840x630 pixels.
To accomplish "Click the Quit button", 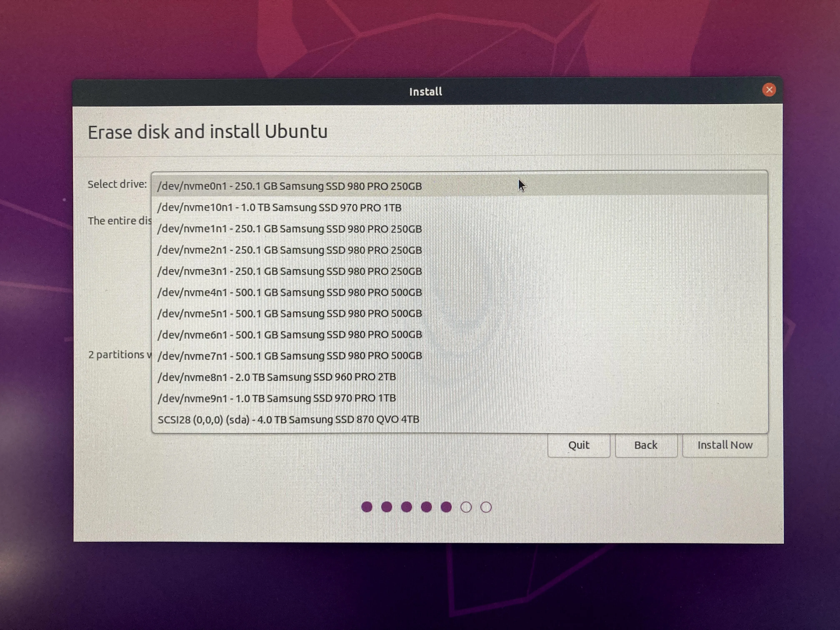I will pos(578,445).
